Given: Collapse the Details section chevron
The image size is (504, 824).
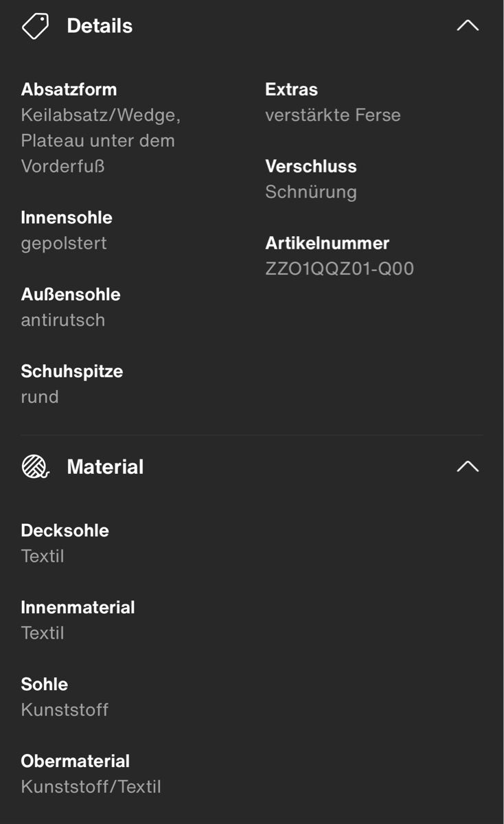Looking at the screenshot, I should [468, 25].
